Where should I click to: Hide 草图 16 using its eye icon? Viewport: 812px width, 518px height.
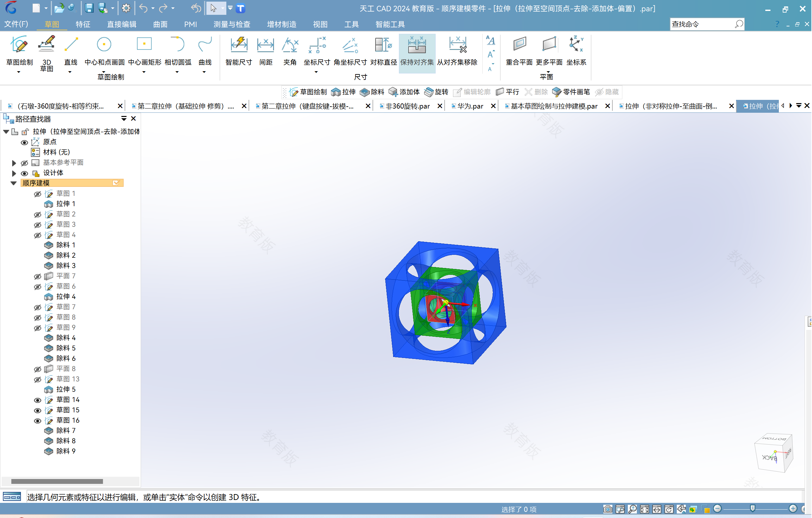pos(37,421)
